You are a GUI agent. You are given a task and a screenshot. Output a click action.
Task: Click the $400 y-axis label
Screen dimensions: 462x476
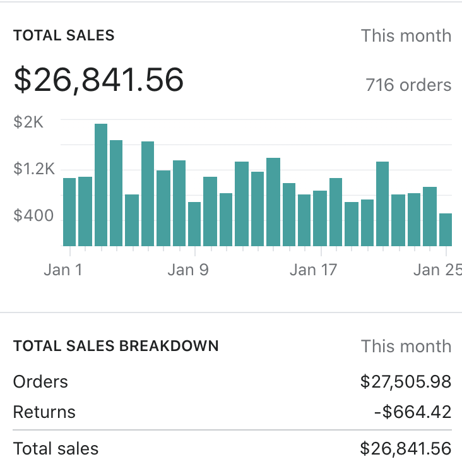point(33,217)
